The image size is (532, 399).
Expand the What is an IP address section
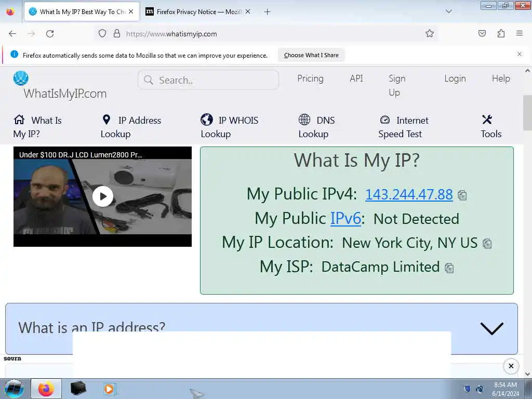tap(491, 328)
